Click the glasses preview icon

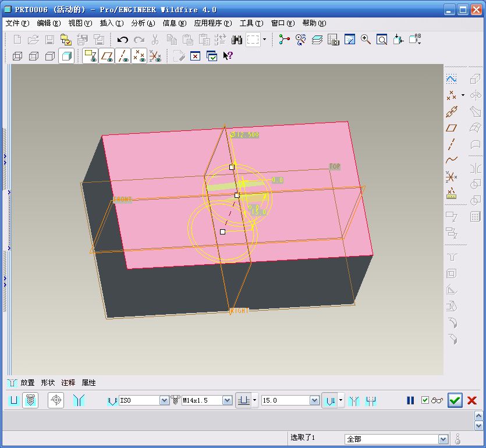coord(437,401)
